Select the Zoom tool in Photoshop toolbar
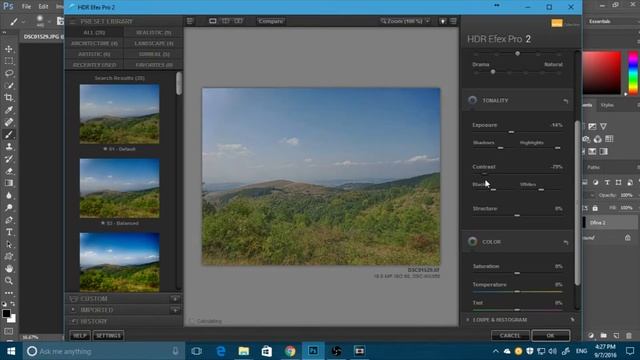Image resolution: width=640 pixels, height=360 pixels. (9, 281)
